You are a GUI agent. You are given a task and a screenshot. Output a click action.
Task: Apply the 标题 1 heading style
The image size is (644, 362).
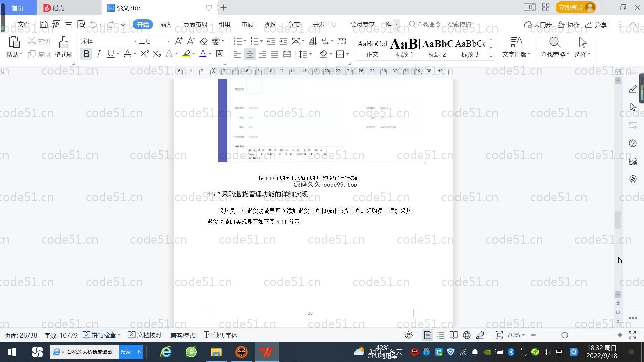tap(405, 47)
